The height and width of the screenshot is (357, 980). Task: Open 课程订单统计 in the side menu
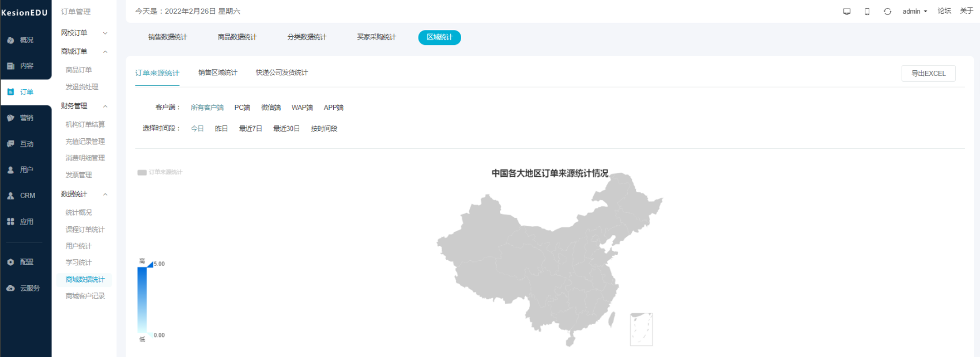(85, 230)
